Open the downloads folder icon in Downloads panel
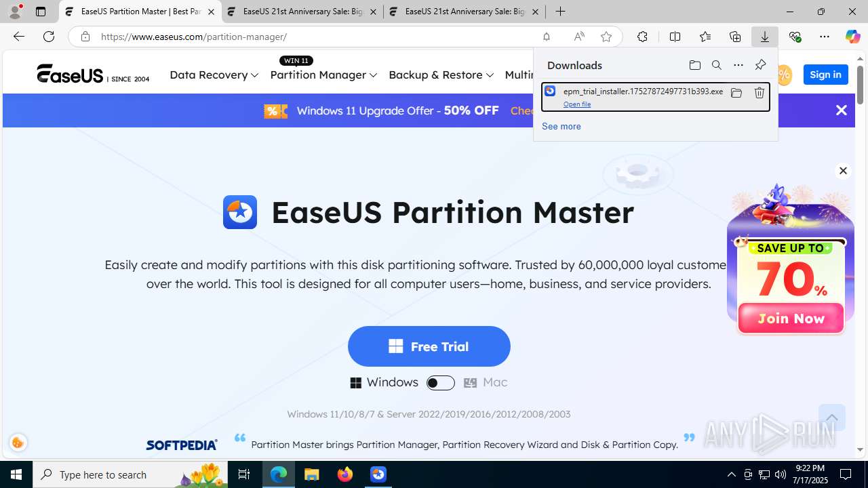The height and width of the screenshot is (488, 868). point(694,65)
